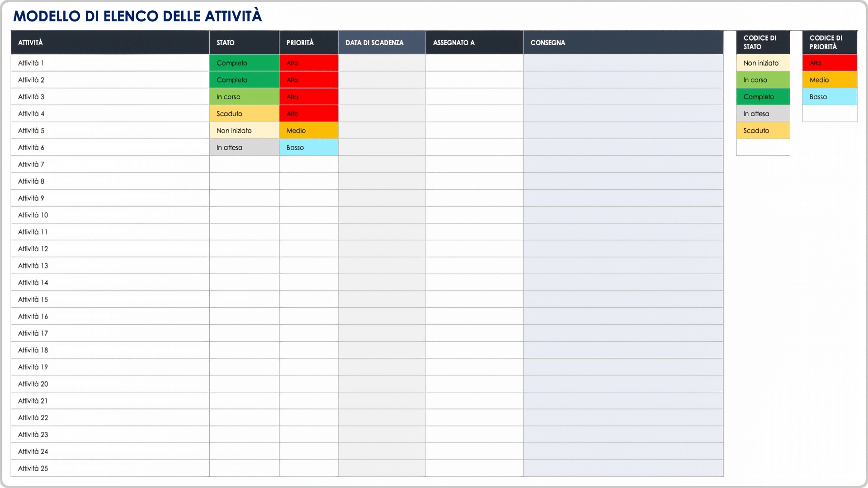
Task: Click the page title MODELLO DI ELENCO DELLE ATTIVITÀ
Action: click(x=137, y=16)
